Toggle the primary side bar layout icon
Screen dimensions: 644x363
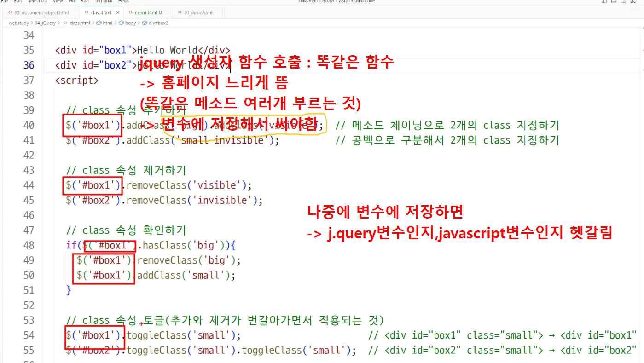pyautogui.click(x=604, y=1)
